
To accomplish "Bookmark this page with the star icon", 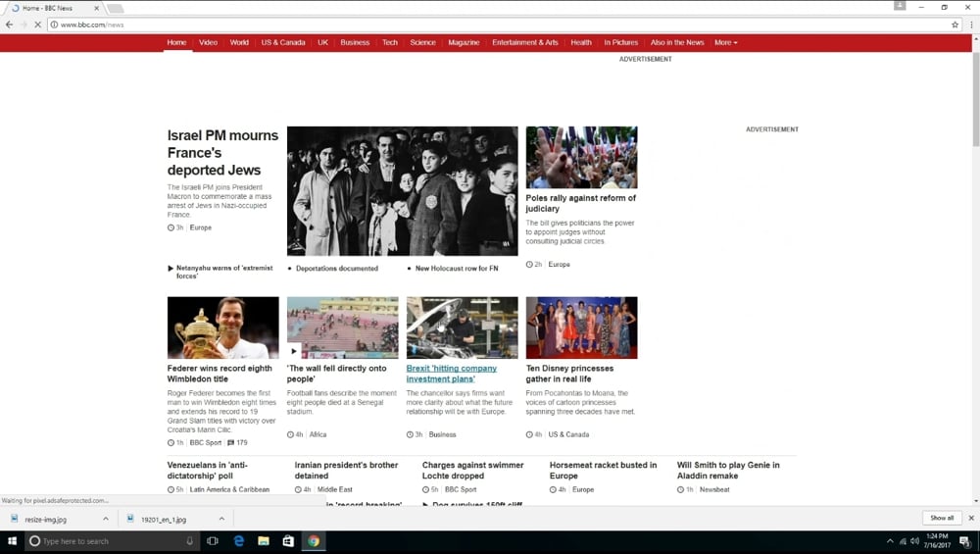I will pyautogui.click(x=955, y=25).
